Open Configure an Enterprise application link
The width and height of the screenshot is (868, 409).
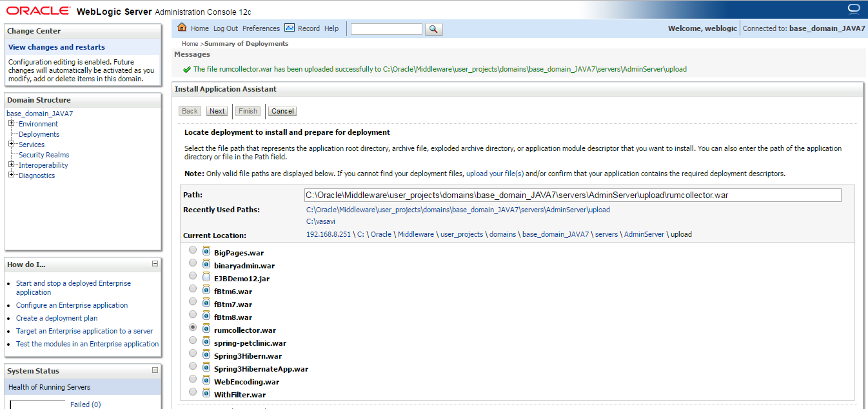[72, 305]
